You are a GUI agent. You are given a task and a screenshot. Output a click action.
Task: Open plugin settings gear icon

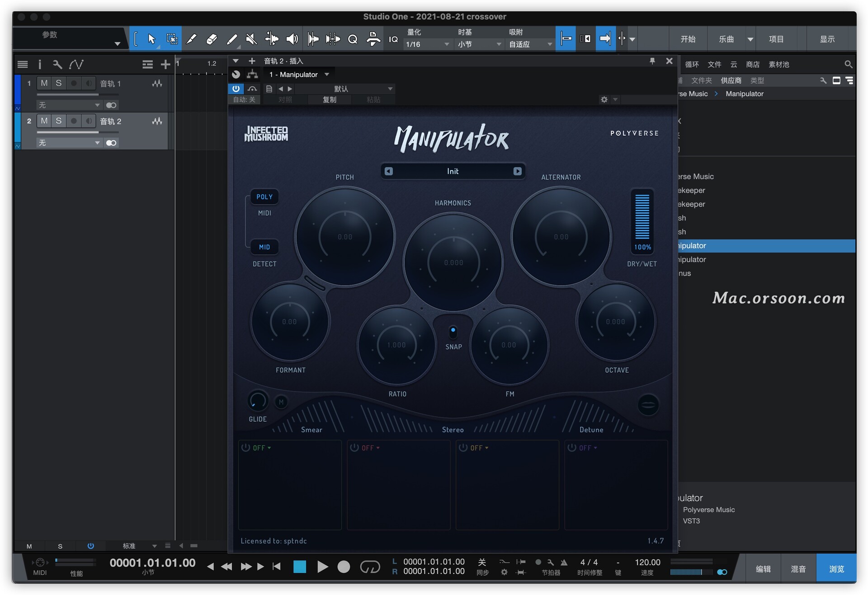click(604, 99)
